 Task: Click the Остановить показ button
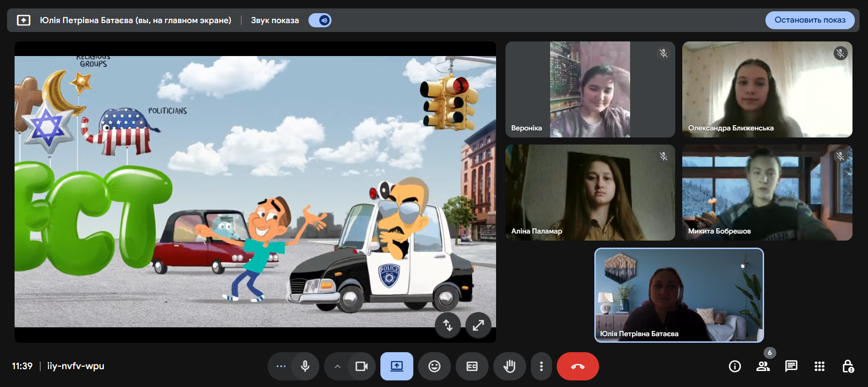click(x=810, y=20)
